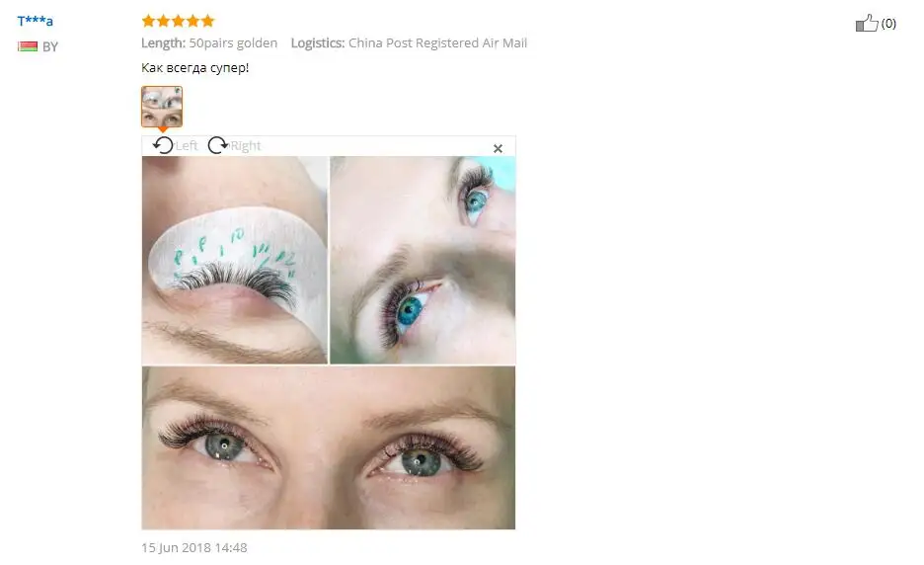Click the 'Logistics:' label
This screenshot has height=565, width=924.
pos(318,43)
